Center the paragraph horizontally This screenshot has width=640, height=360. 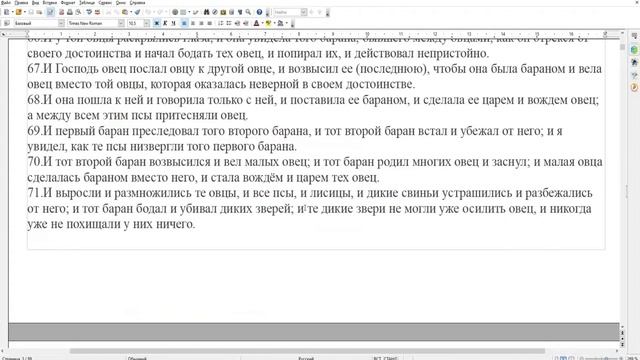(193, 23)
